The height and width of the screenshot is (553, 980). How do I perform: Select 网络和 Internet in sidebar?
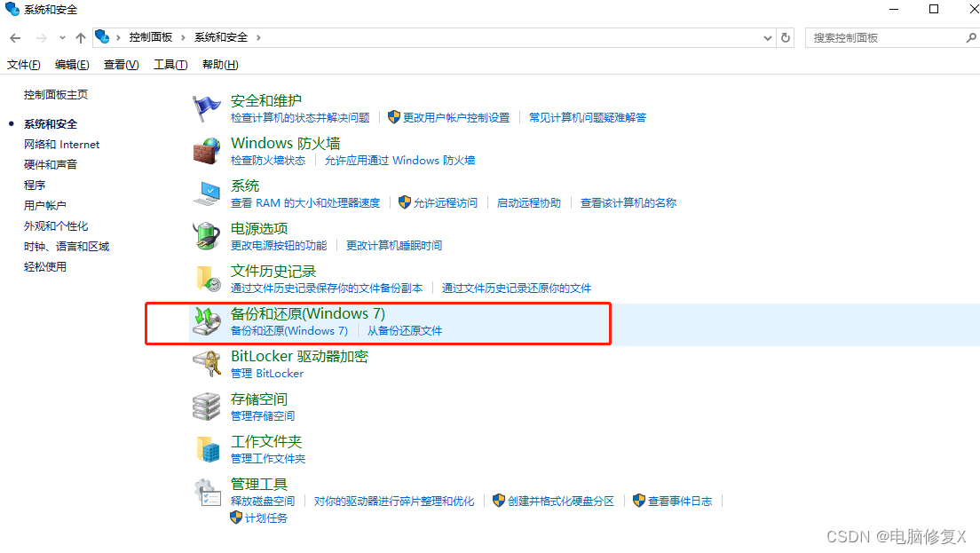click(x=62, y=145)
